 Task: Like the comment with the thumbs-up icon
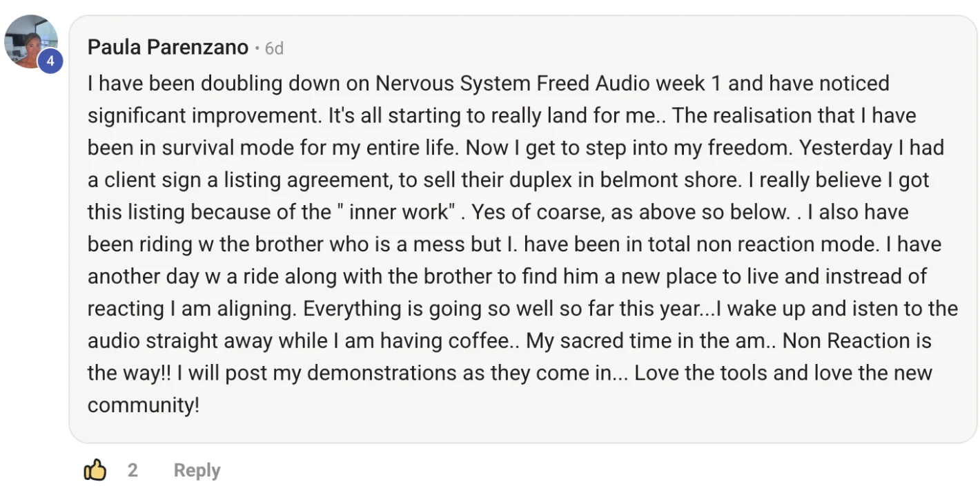point(95,470)
